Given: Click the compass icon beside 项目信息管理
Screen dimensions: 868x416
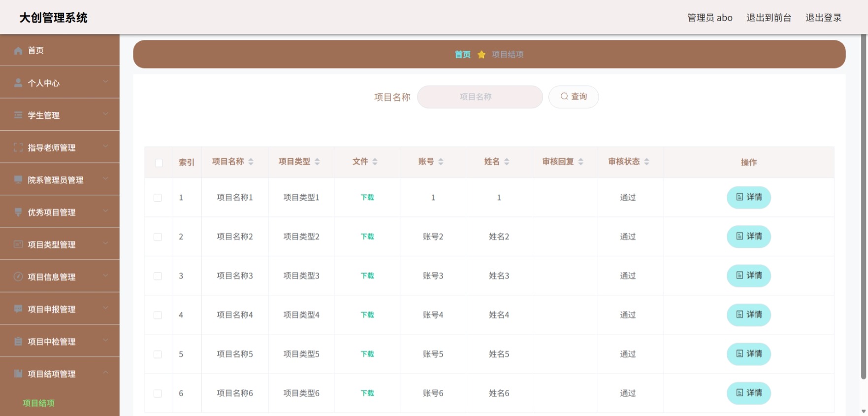Looking at the screenshot, I should coord(18,277).
